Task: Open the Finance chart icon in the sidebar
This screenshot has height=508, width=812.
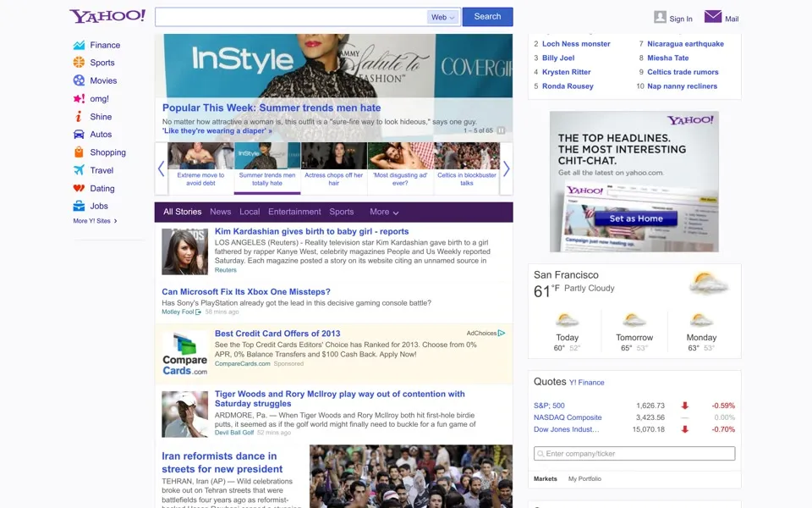Action: 79,45
